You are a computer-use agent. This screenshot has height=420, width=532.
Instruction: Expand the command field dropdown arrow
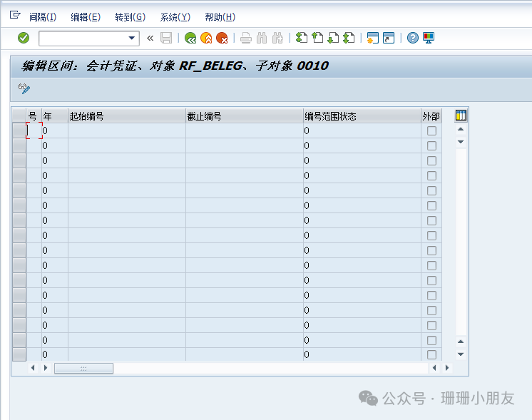pos(132,38)
